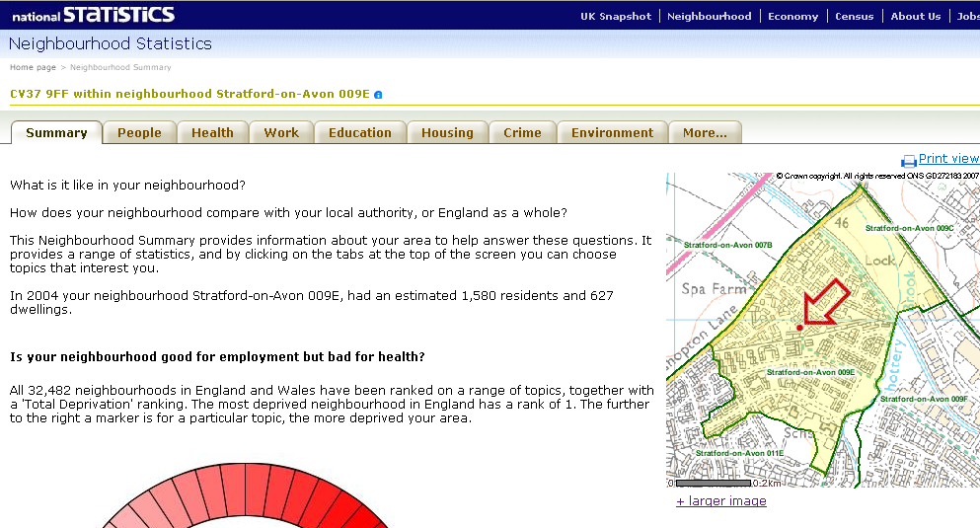The image size is (980, 528).
Task: Click the employment versus health question heading
Action: pyautogui.click(x=217, y=357)
